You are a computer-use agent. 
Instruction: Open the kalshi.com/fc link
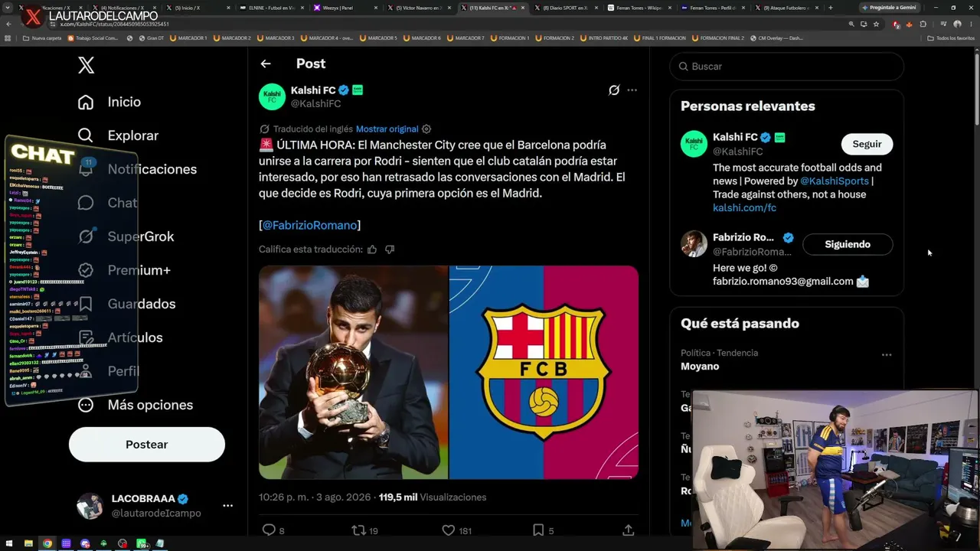(x=744, y=208)
